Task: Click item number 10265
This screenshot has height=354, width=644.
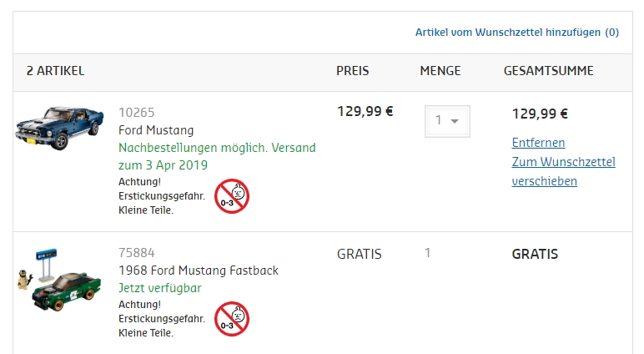Action: [136, 112]
